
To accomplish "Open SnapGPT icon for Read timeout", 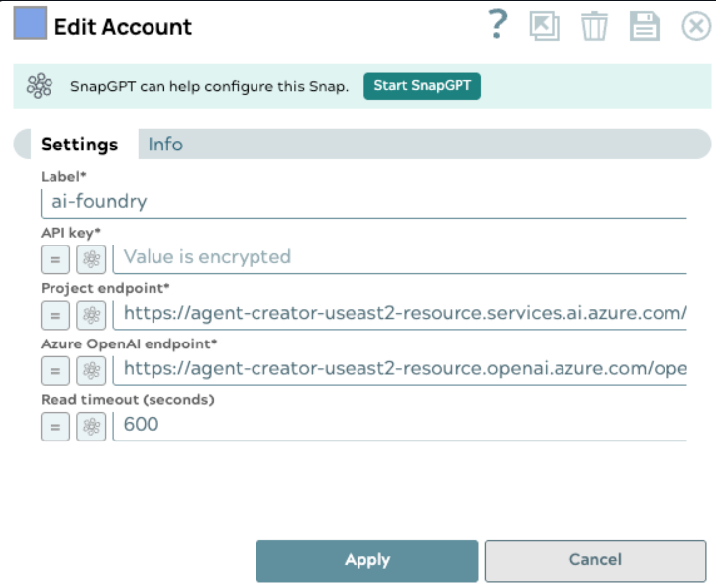I will click(91, 427).
